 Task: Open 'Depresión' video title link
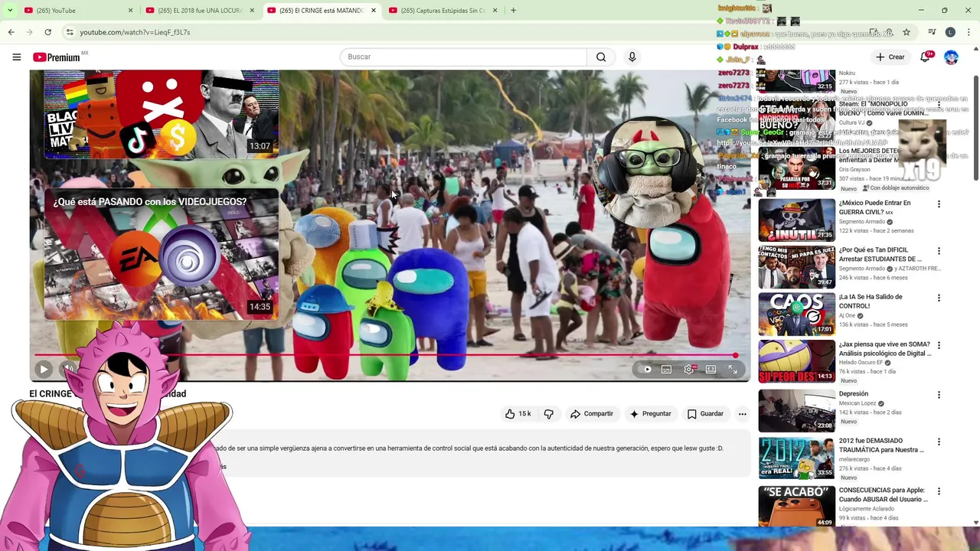[853, 393]
